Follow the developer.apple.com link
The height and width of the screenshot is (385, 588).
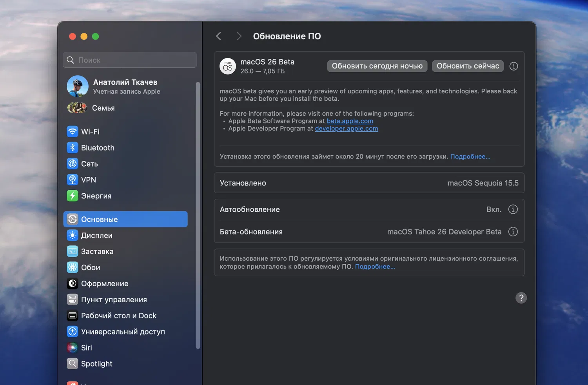tap(347, 129)
